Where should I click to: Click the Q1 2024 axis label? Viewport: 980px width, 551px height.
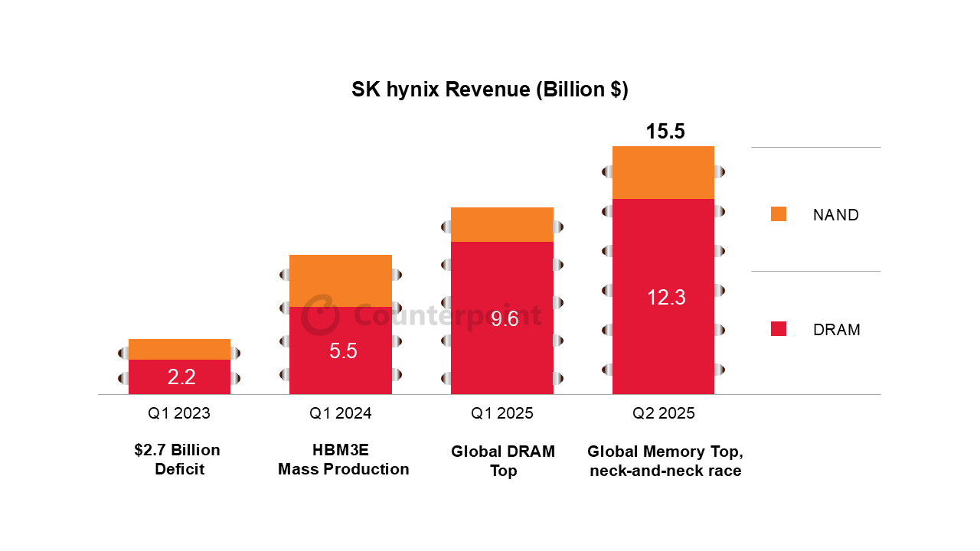point(341,413)
